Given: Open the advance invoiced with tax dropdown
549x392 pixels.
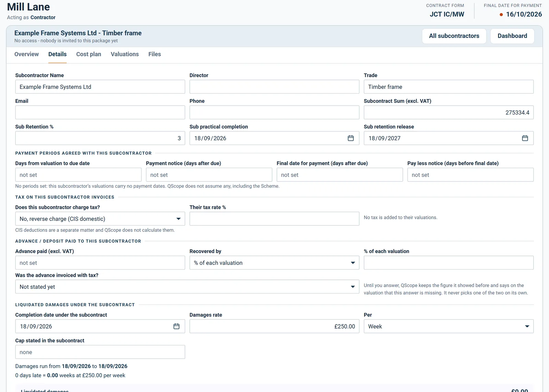Looking at the screenshot, I should pyautogui.click(x=187, y=287).
